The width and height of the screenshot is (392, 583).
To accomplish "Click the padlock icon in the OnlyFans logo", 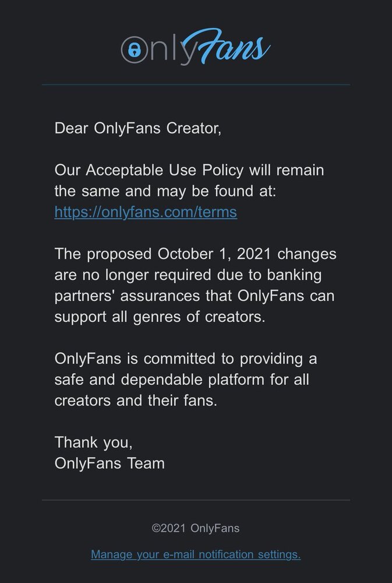I will click(134, 49).
